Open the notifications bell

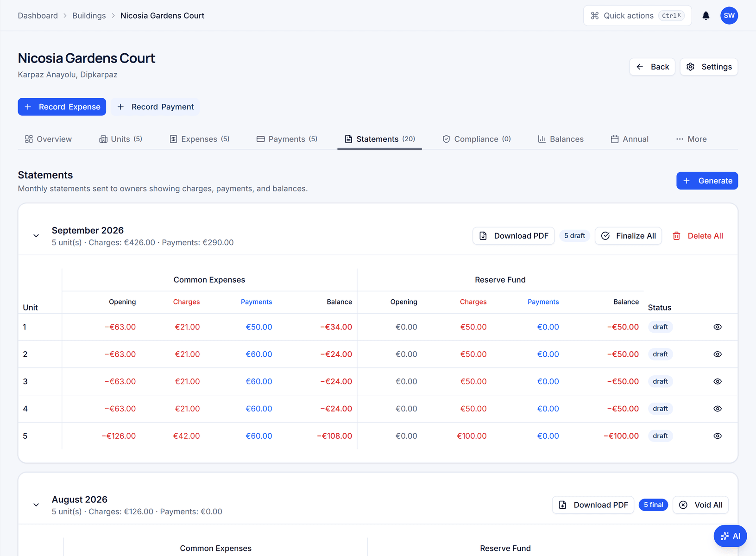(x=706, y=16)
